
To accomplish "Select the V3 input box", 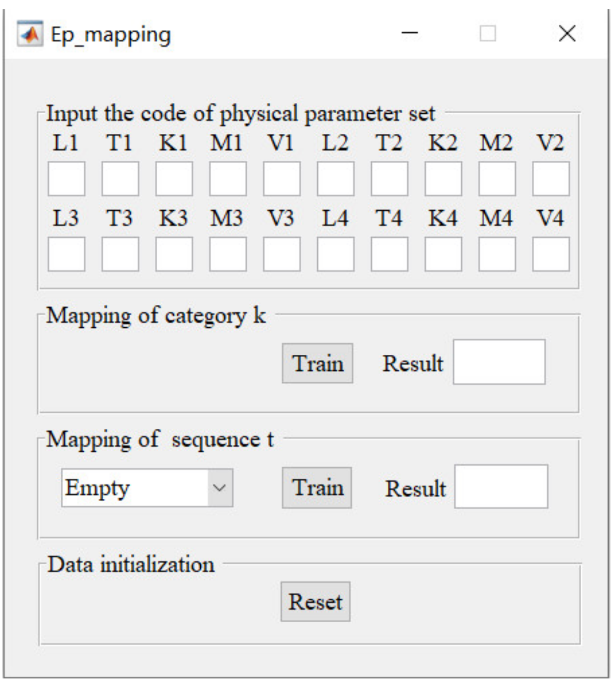I will point(282,254).
